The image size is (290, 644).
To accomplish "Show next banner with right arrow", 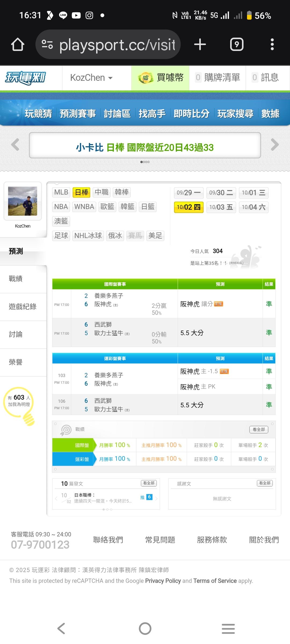I will click(274, 145).
